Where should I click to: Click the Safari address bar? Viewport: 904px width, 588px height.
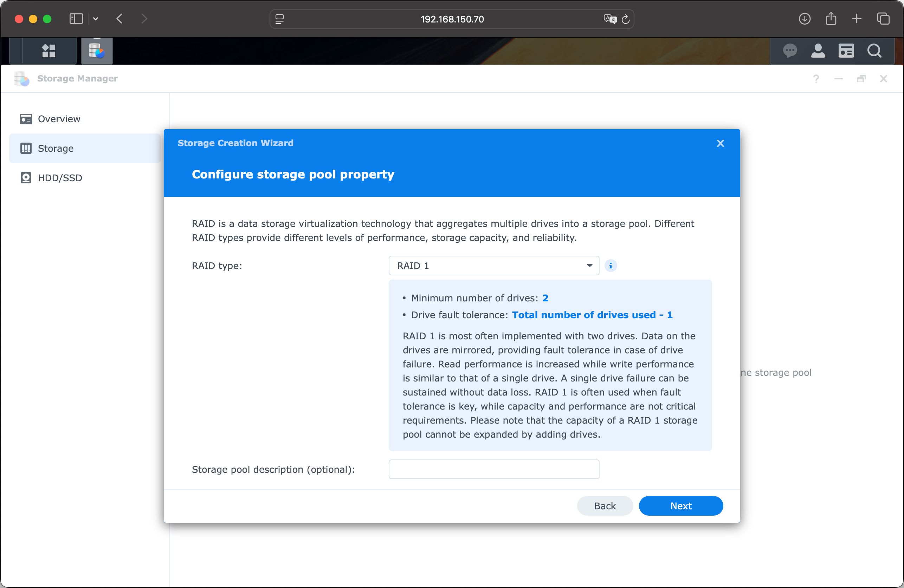point(452,19)
